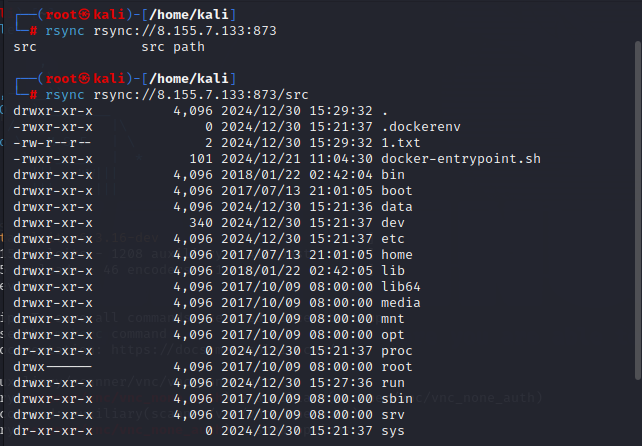
Task: Click the boot directory entry
Action: point(397,191)
